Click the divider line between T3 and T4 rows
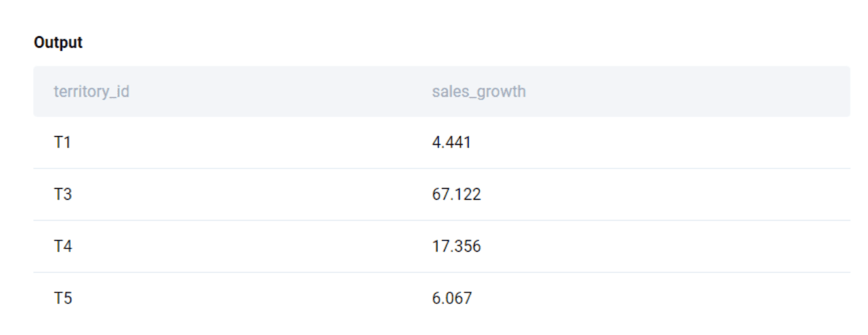The height and width of the screenshot is (335, 868). pyautogui.click(x=441, y=220)
